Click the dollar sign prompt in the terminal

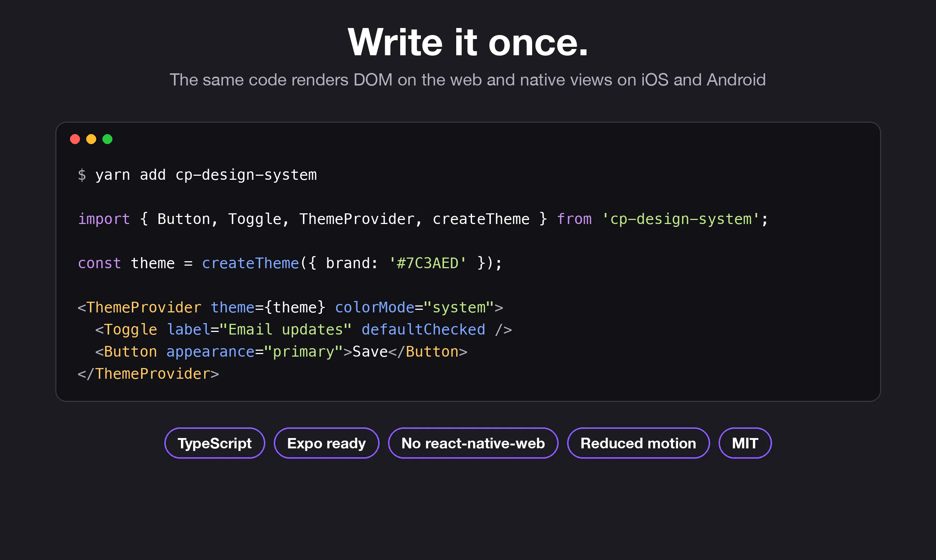(82, 175)
